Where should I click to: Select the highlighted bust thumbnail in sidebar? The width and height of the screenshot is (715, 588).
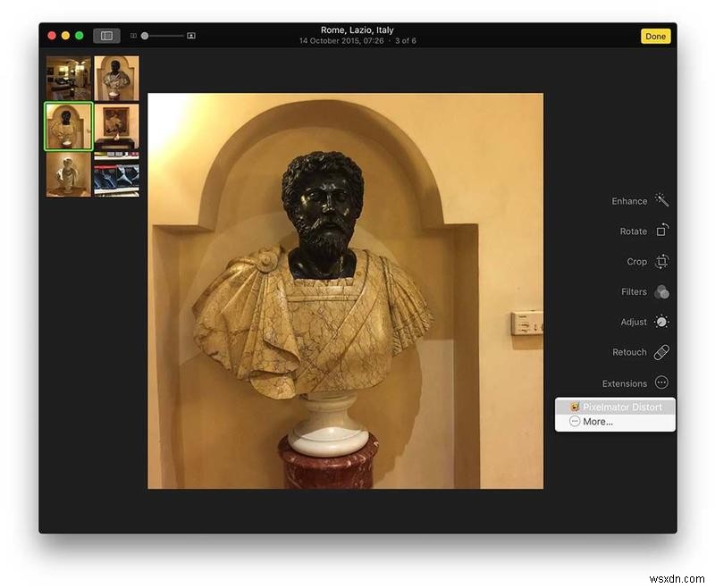[70, 124]
